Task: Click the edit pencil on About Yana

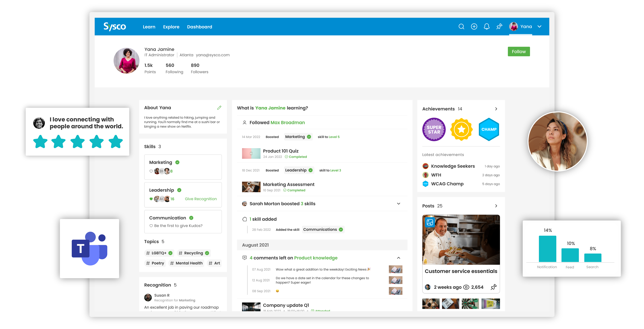Action: [219, 107]
